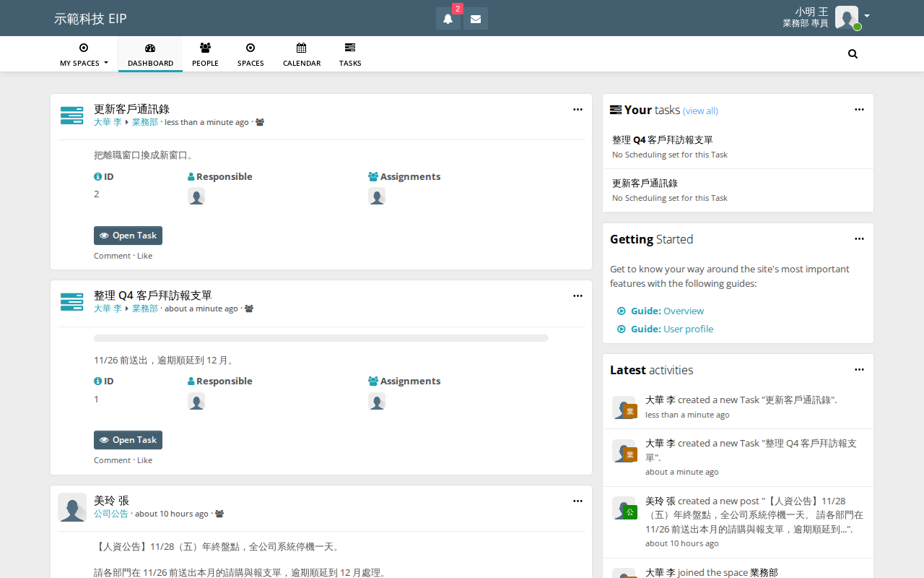
Task: Open activity: 美玲 張 created a new post
Action: [x=738, y=522]
